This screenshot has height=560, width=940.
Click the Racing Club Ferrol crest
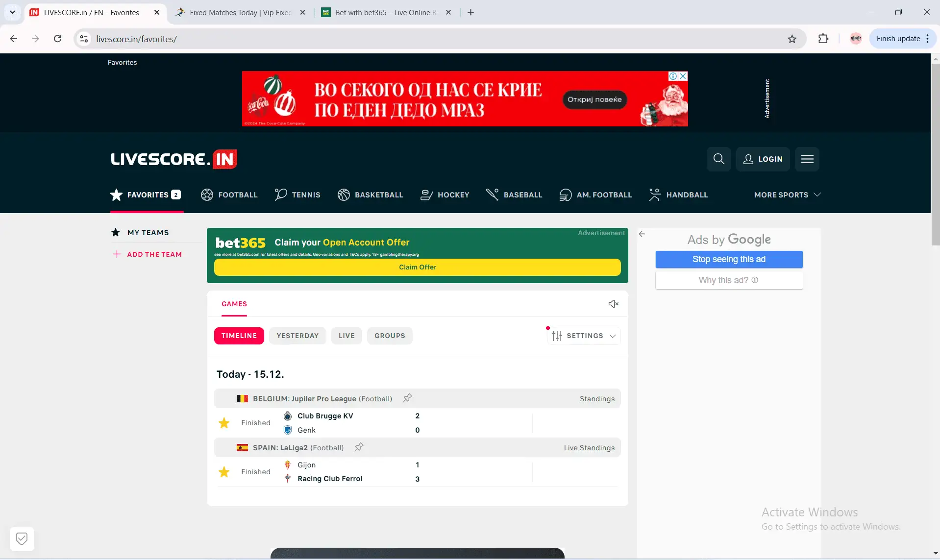[x=288, y=479]
